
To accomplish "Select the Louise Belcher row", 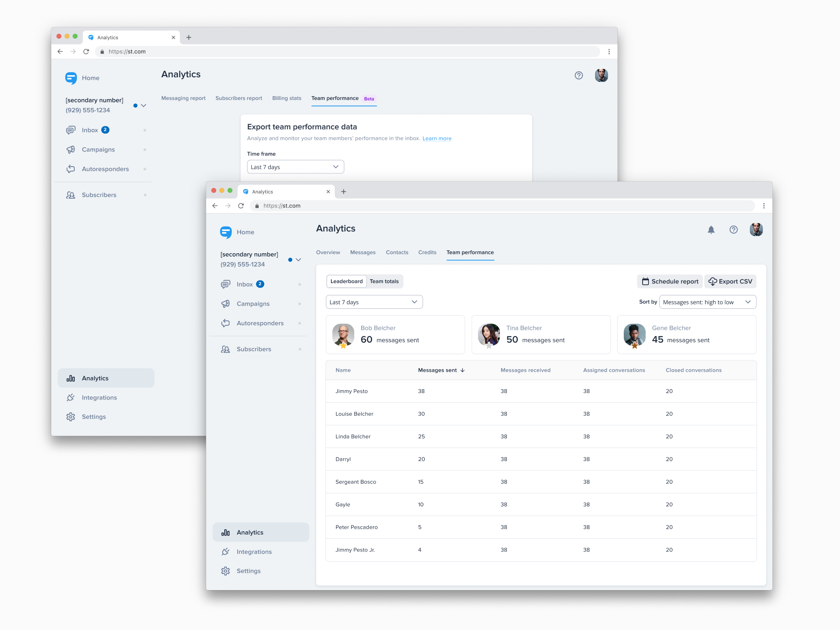I will [x=541, y=414].
